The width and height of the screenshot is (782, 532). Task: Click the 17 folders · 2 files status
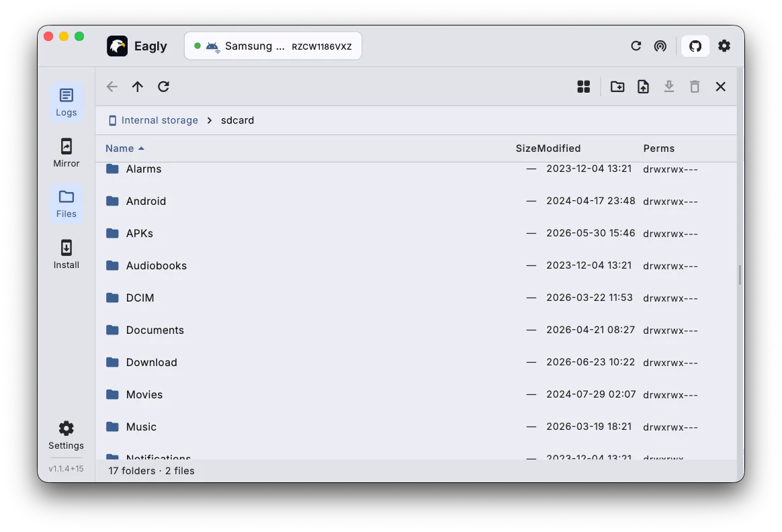pyautogui.click(x=152, y=471)
